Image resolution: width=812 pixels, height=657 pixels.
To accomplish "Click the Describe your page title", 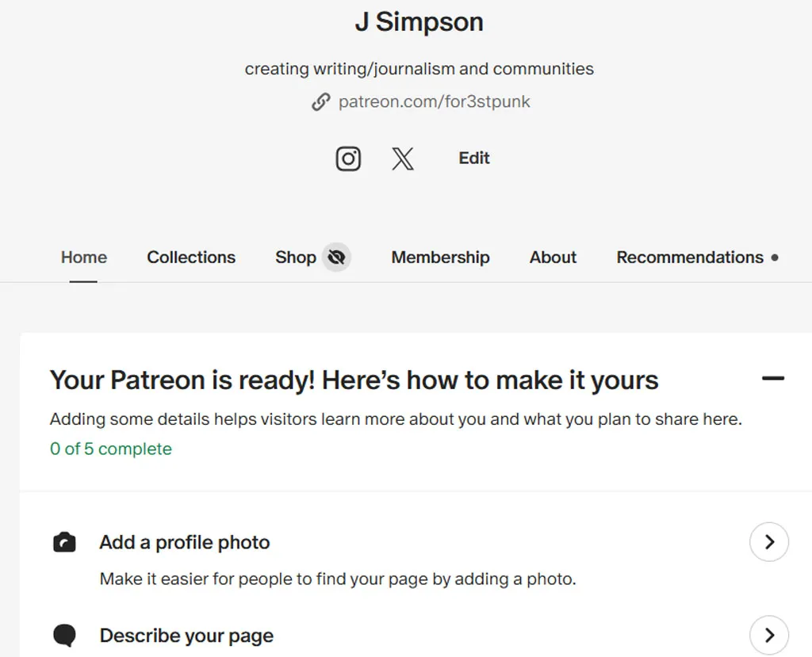I will tap(186, 636).
